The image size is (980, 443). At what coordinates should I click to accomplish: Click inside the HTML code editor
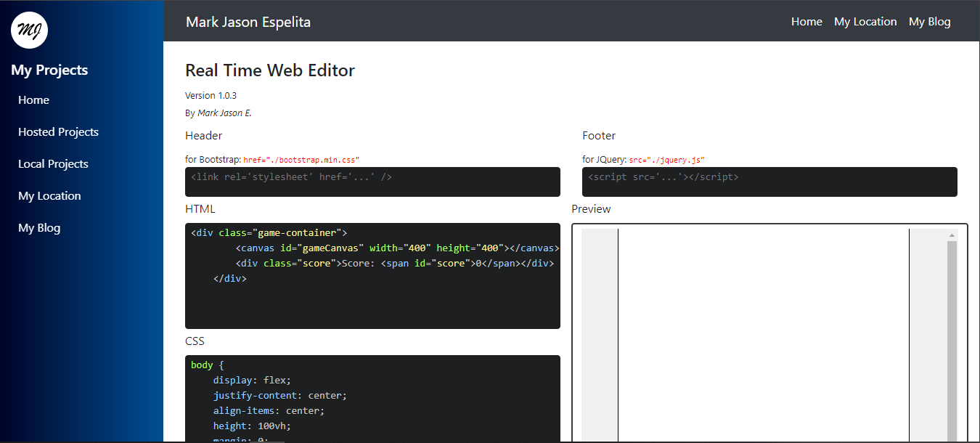click(x=372, y=276)
